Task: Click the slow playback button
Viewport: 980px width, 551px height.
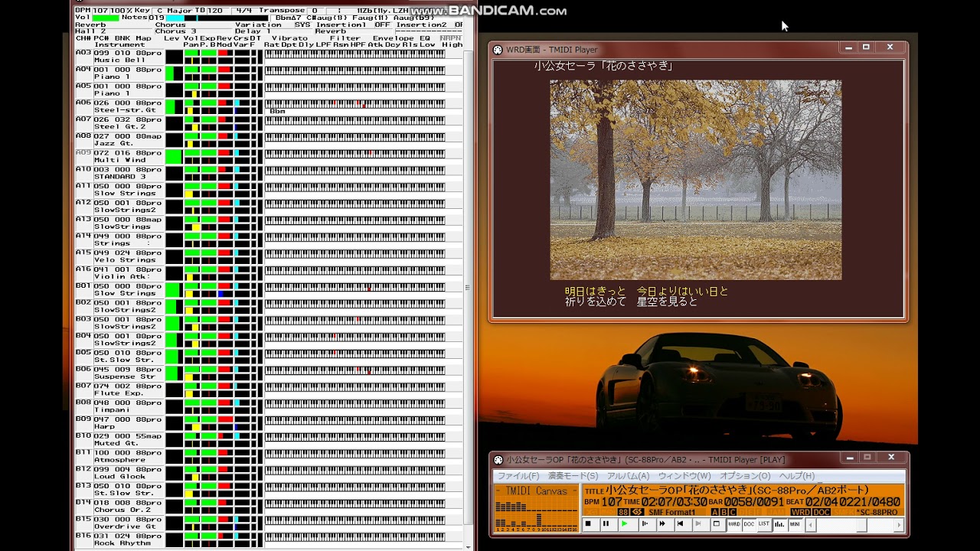Action: 643,524
